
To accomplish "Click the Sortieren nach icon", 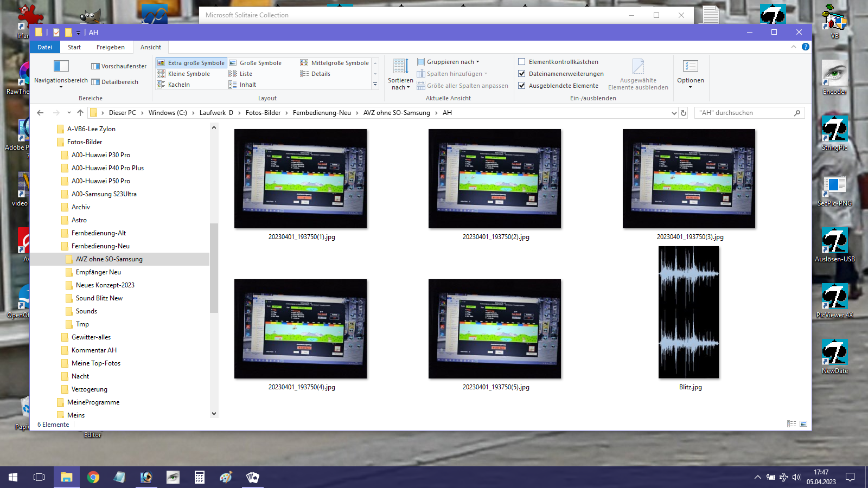I will (400, 67).
